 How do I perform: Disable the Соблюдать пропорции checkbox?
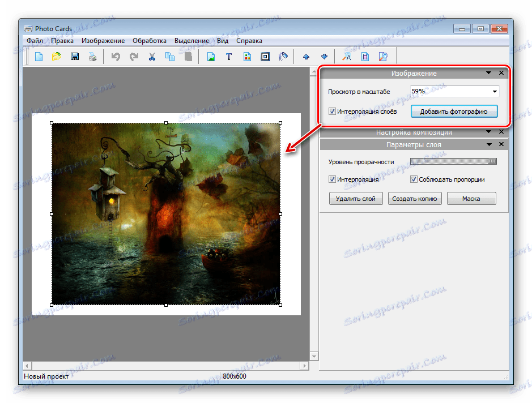(x=414, y=179)
